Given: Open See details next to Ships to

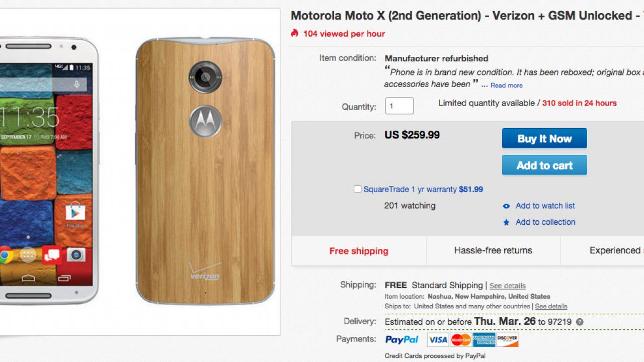Looking at the screenshot, I should (551, 306).
